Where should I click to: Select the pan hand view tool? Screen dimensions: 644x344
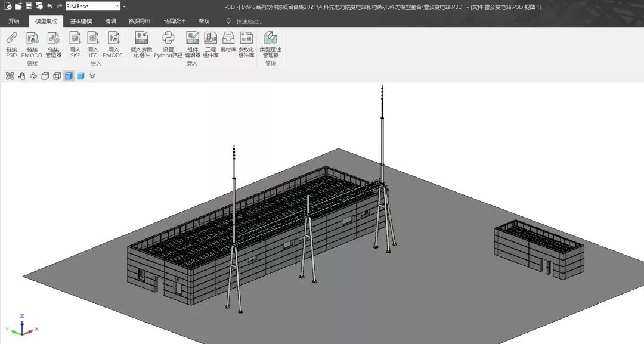(x=21, y=76)
